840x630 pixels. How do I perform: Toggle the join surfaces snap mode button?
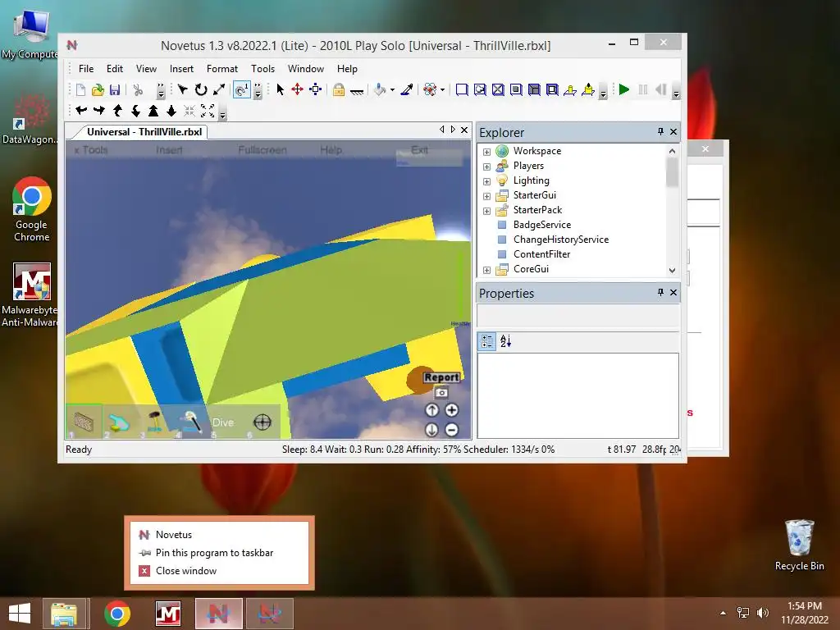pos(242,90)
